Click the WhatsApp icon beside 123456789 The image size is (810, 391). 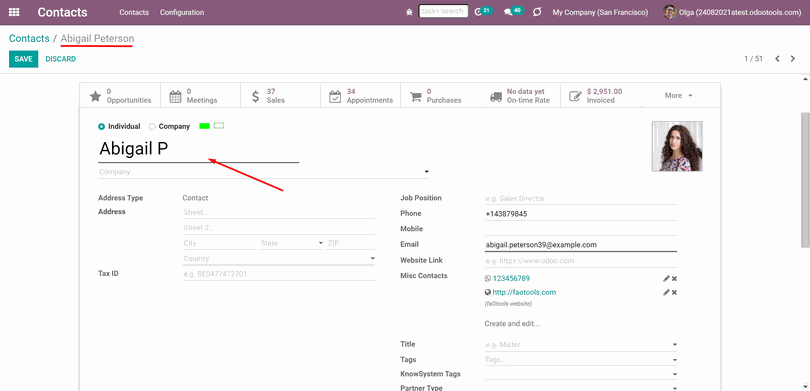(488, 278)
